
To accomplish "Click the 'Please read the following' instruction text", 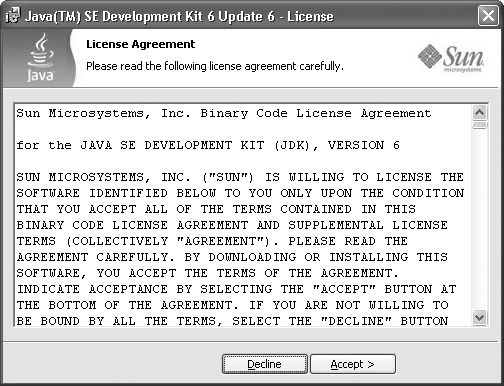I will click(215, 66).
